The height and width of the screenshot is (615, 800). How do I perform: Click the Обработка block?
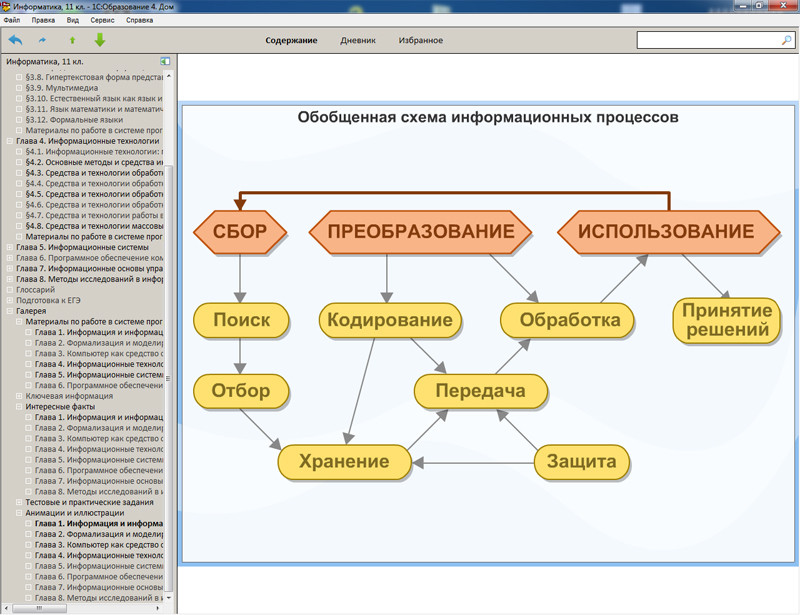[567, 320]
